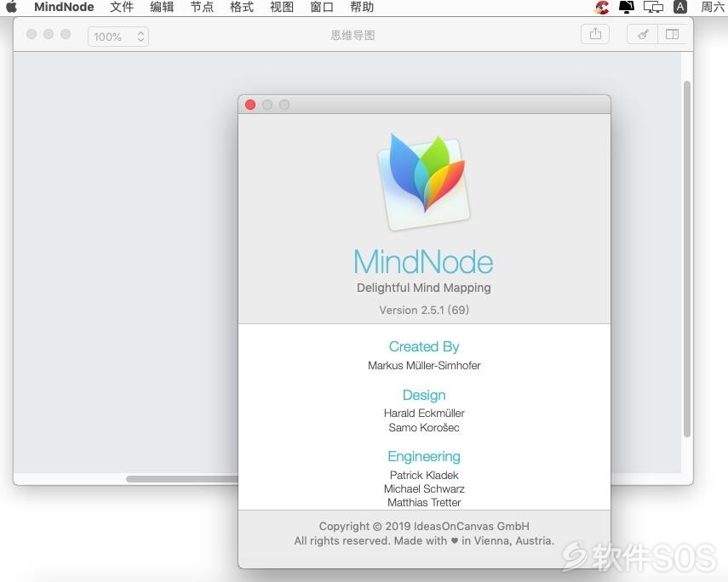The height and width of the screenshot is (582, 728).
Task: Open the 文件 menu
Action: (x=122, y=7)
